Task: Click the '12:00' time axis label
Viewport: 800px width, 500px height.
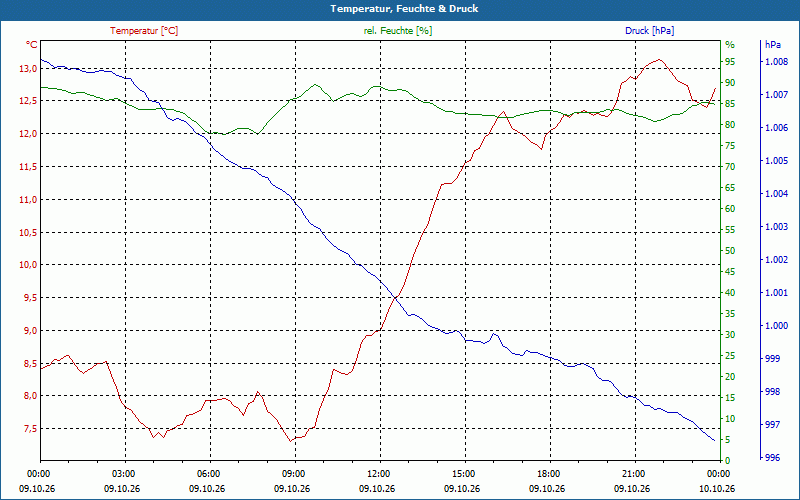Action: click(x=377, y=473)
